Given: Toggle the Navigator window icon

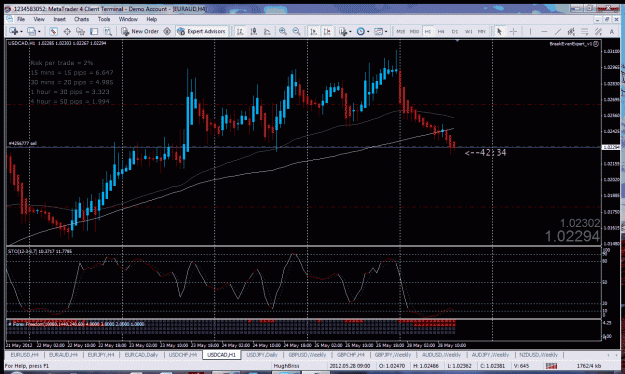Looking at the screenshot, I should click(81, 31).
